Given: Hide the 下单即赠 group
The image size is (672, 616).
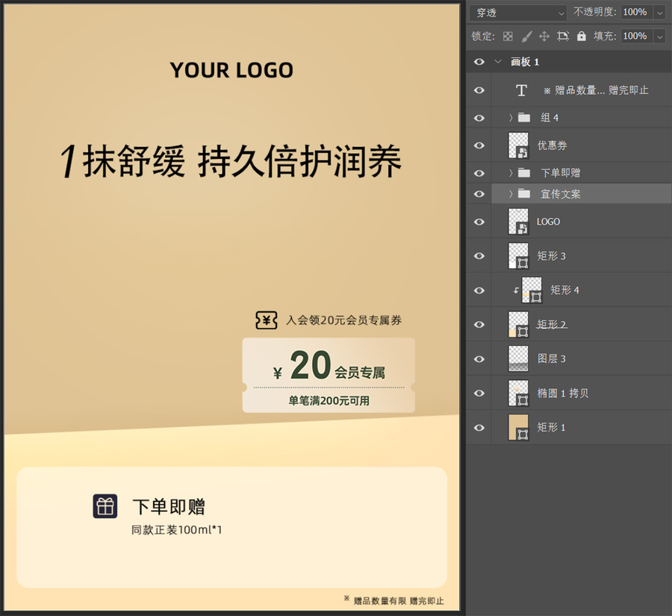Looking at the screenshot, I should 479,172.
